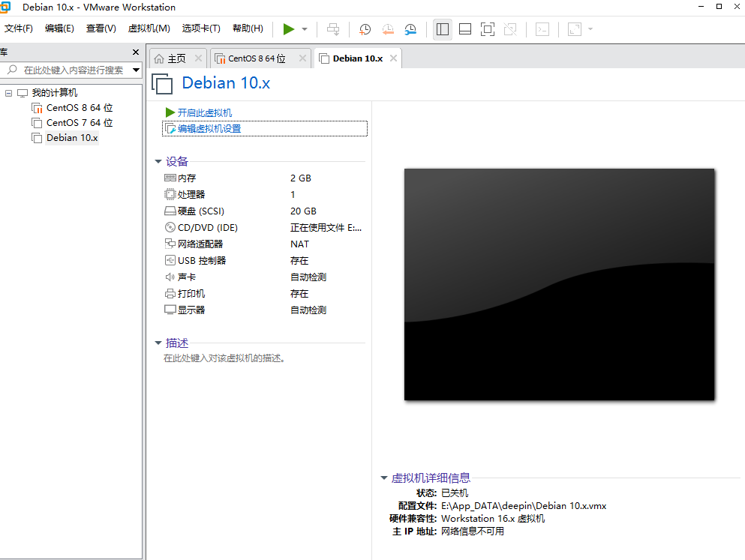The width and height of the screenshot is (745, 560).
Task: Click 开启此虚拟机 to power on
Action: pos(204,112)
